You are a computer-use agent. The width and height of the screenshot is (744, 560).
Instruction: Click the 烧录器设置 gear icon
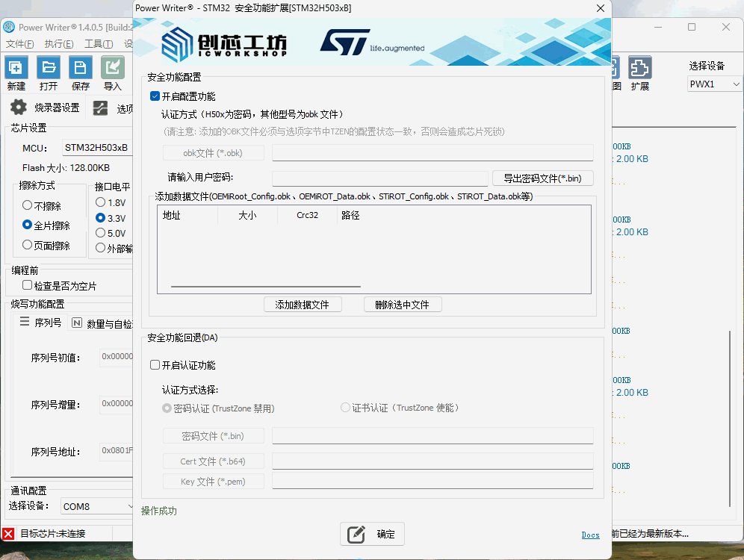point(19,108)
